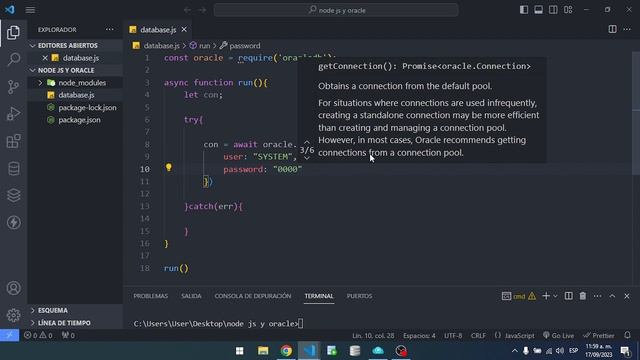Maximize the panel with the chevron up
Viewport: 640px width, 360px height.
[x=612, y=296]
